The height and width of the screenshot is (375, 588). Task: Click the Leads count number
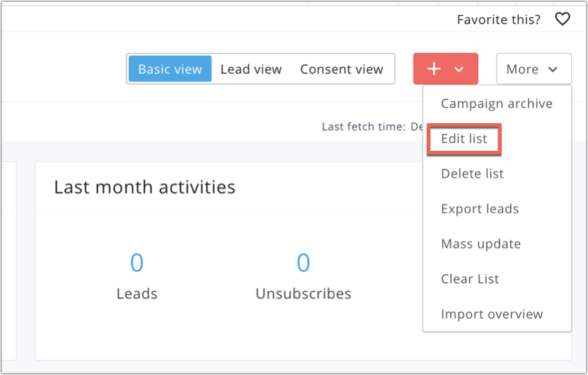tap(137, 263)
